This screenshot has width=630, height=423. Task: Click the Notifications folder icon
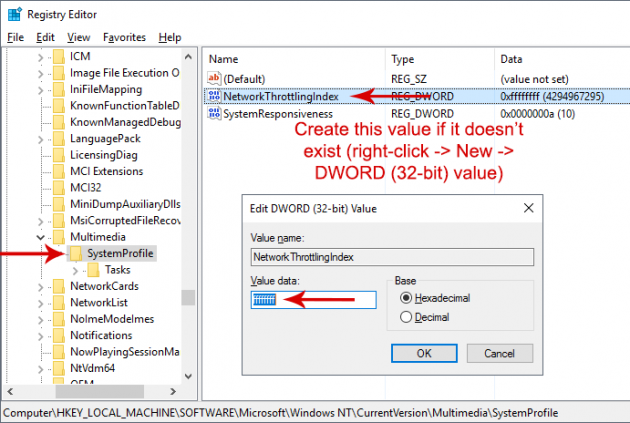pos(59,335)
